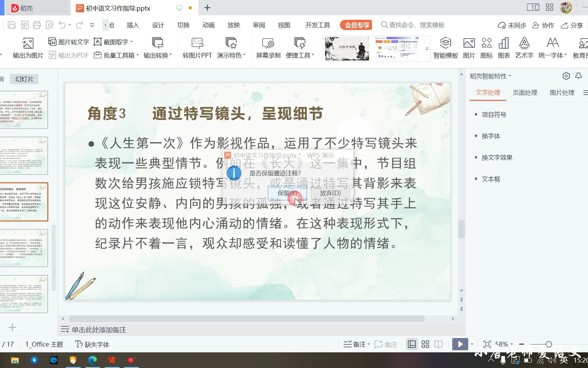Open File Explorer in taskbar
Viewport: 588px width, 368px height.
pos(15,360)
